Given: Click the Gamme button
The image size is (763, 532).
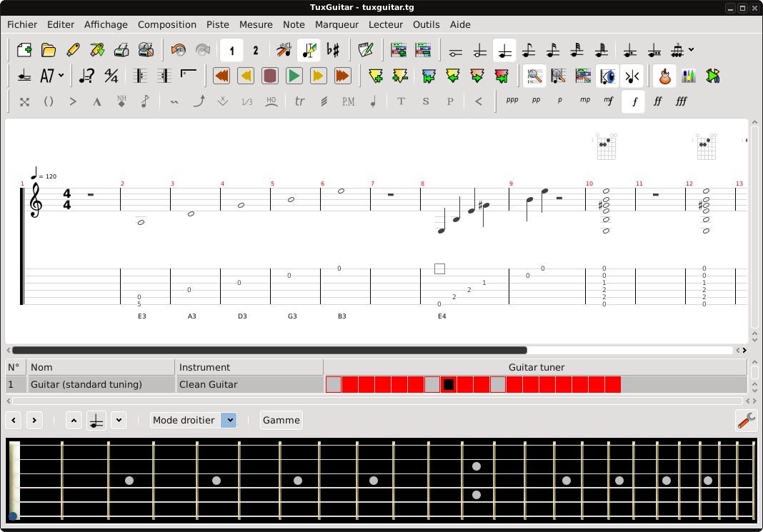Looking at the screenshot, I should [281, 420].
